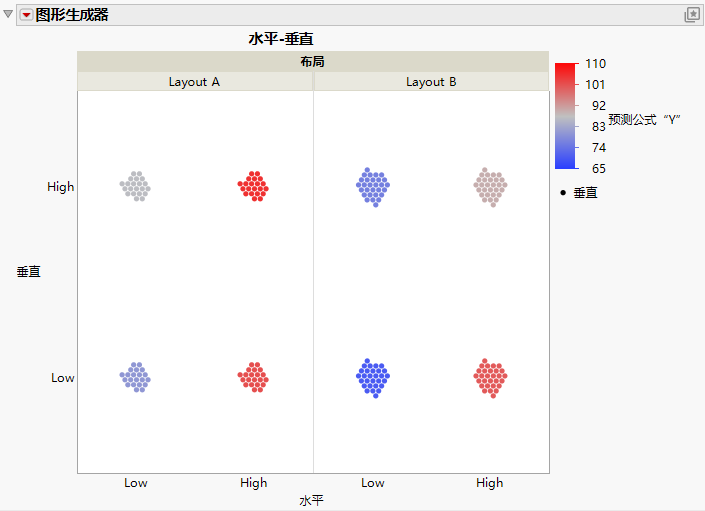Select the graph title 水平-垂直
This screenshot has width=705, height=511.
tap(281, 39)
